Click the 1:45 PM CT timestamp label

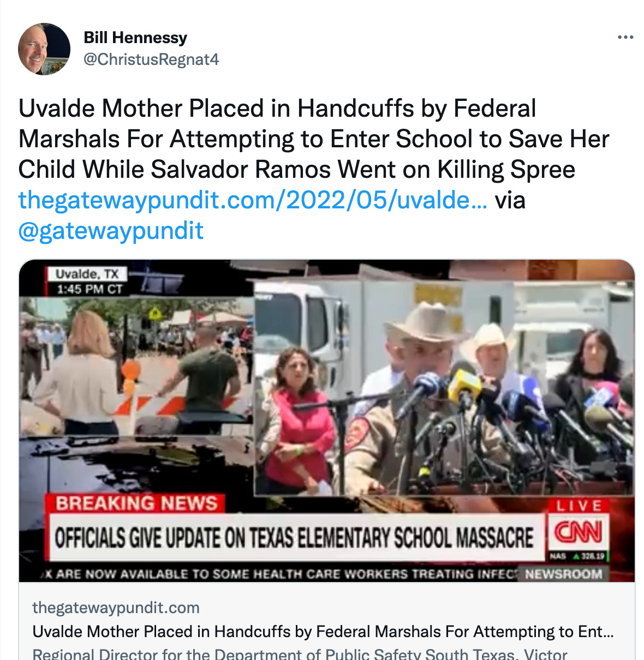(90, 289)
